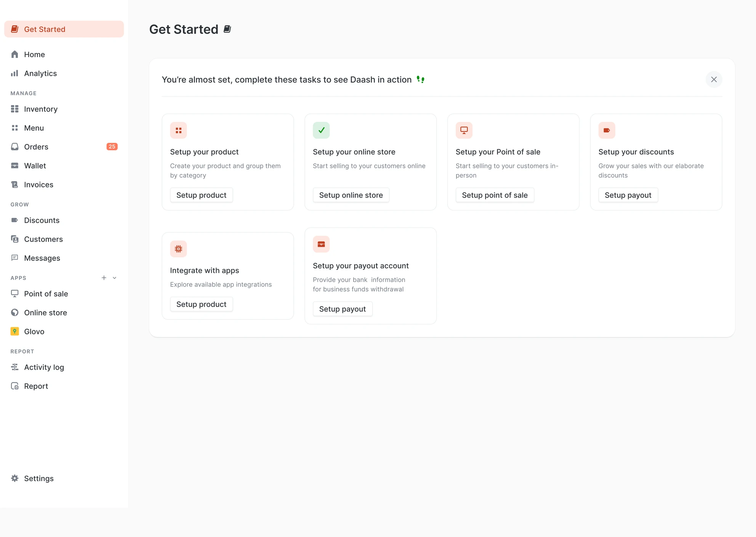The height and width of the screenshot is (537, 756).
Task: Click the Report document icon
Action: click(15, 386)
